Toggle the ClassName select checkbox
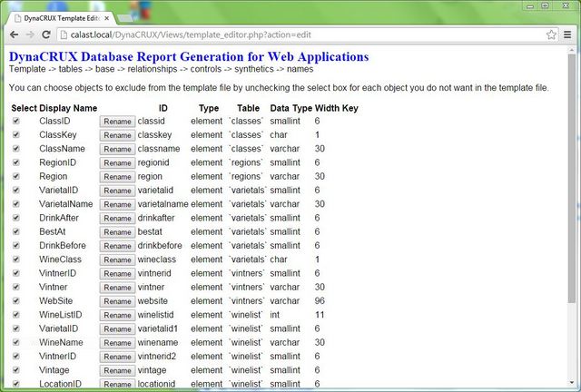581x392 pixels. pos(16,149)
